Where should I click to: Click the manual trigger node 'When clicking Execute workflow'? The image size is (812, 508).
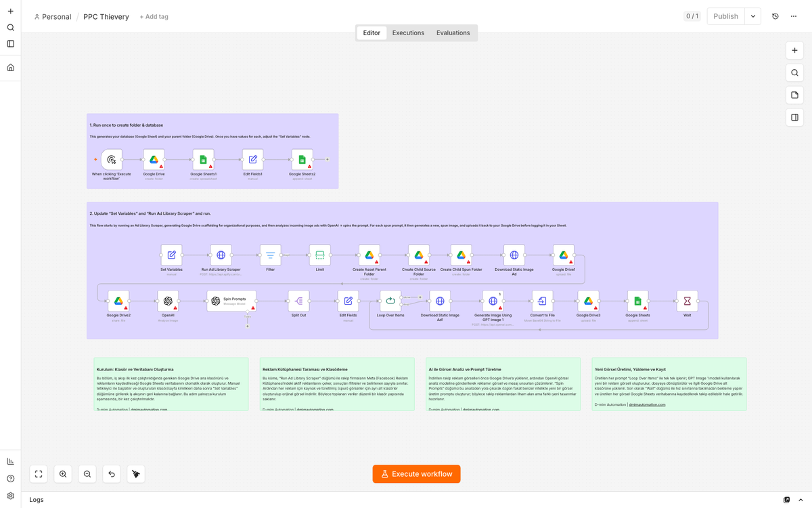click(x=112, y=160)
